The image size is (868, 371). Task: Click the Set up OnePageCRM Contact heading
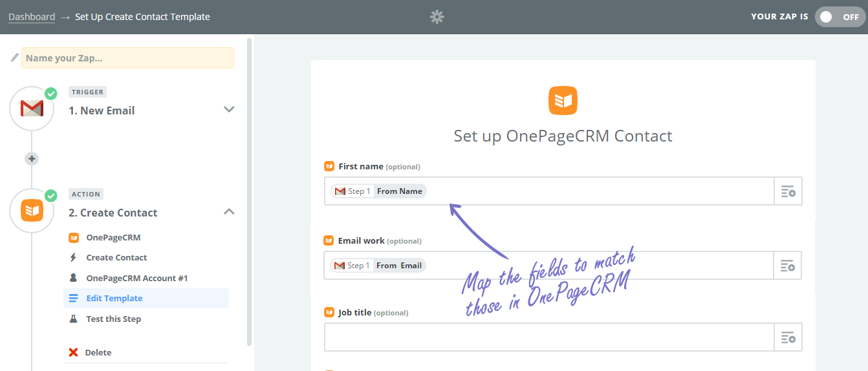tap(563, 136)
